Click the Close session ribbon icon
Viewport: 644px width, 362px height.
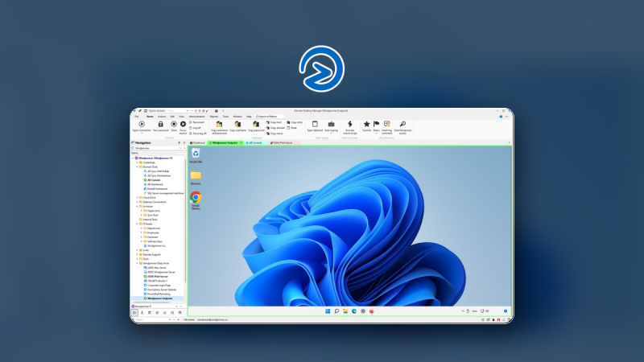point(174,124)
